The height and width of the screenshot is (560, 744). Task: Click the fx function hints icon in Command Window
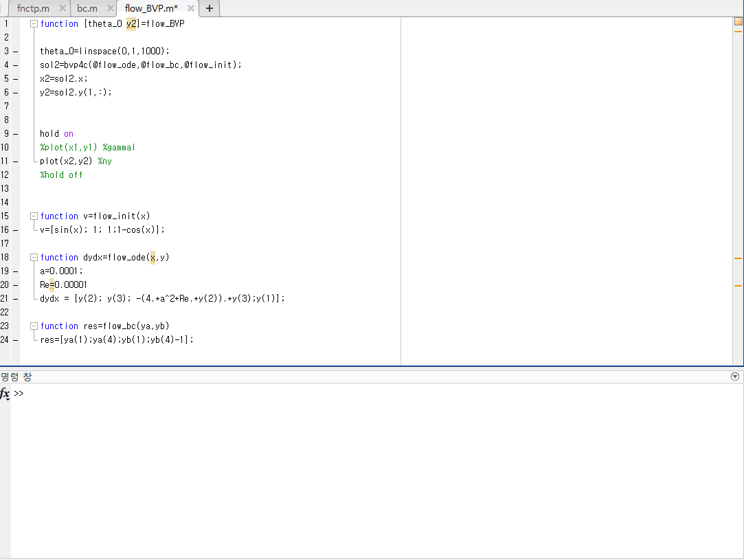coord(4,394)
